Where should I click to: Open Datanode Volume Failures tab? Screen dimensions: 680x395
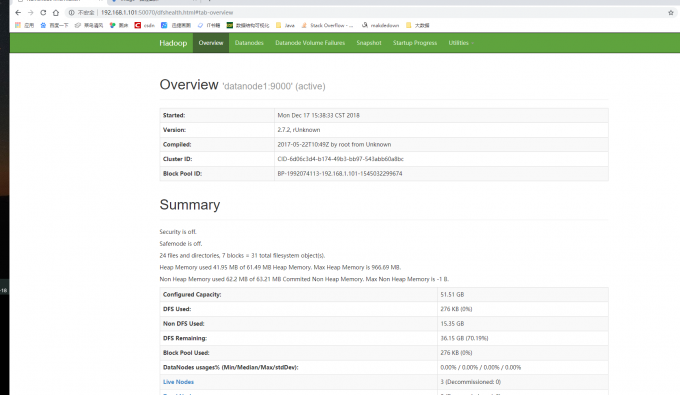coord(310,43)
